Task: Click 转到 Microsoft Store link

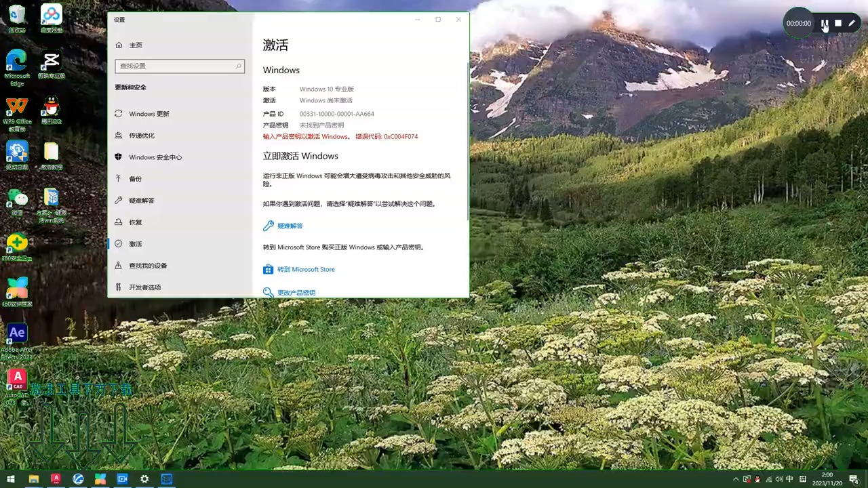Action: coord(306,269)
